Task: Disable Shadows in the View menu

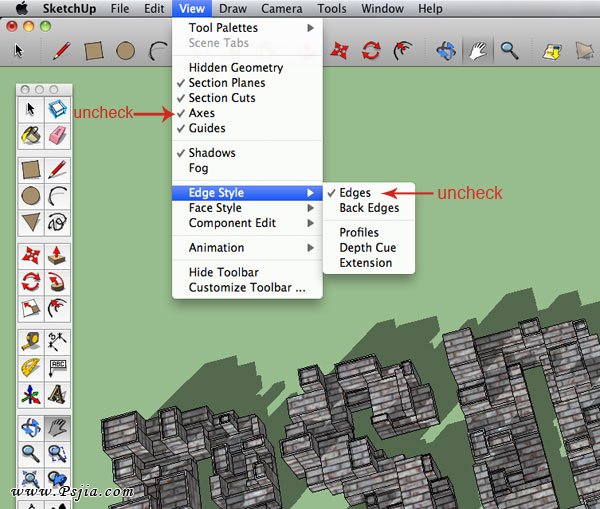Action: click(211, 153)
